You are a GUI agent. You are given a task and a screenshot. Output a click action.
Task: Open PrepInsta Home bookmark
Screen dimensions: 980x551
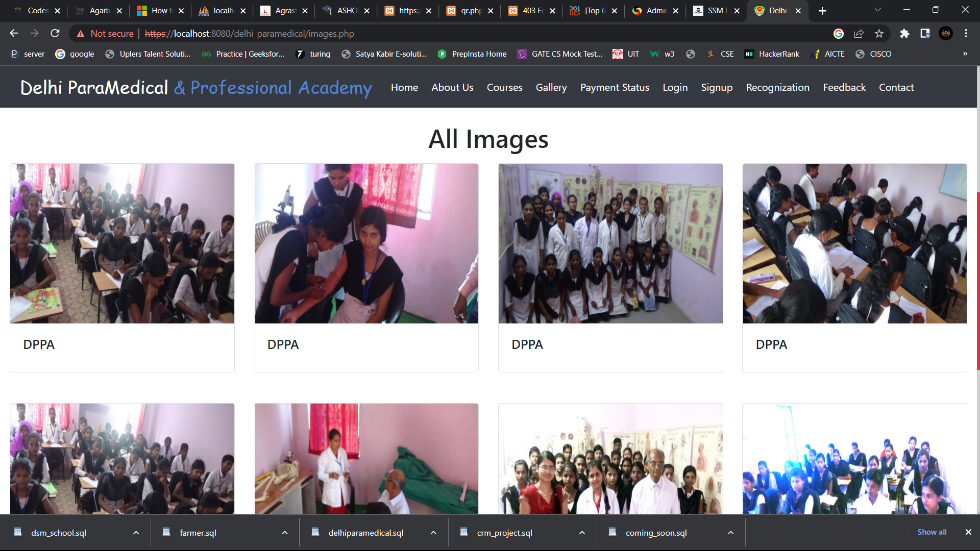(x=472, y=54)
